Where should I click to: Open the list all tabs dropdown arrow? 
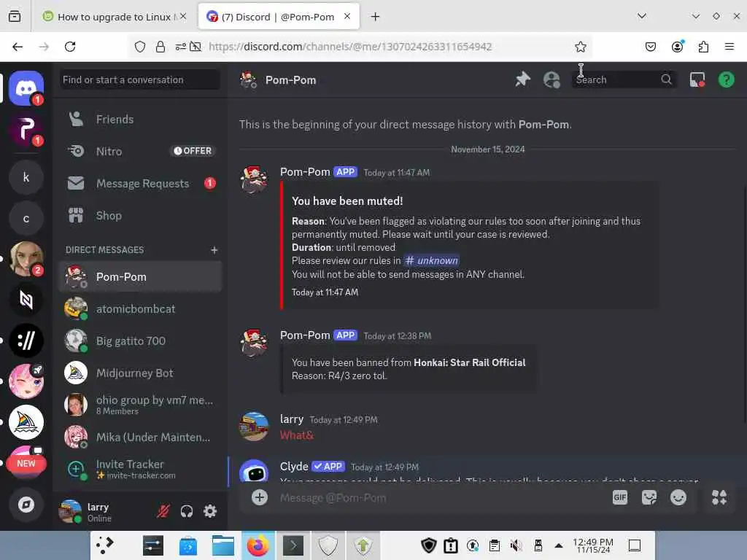click(x=642, y=16)
